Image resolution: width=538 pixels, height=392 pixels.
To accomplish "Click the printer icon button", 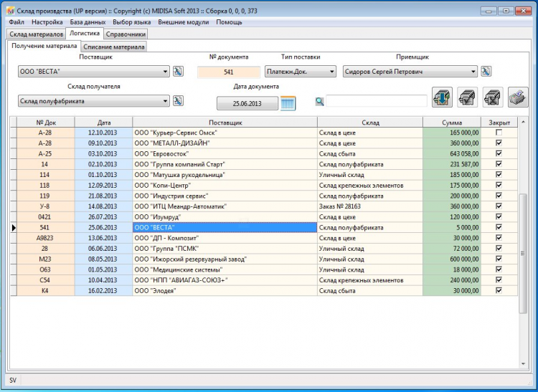I will (518, 97).
